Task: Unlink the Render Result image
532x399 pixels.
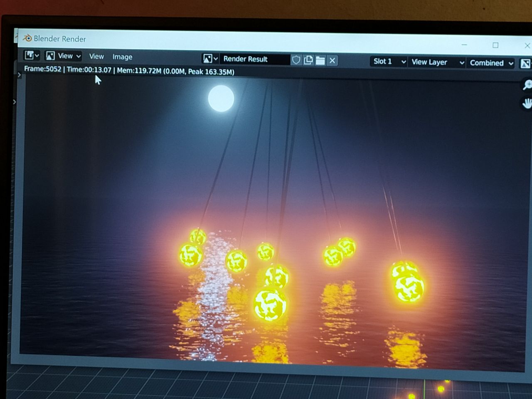Action: 332,61
